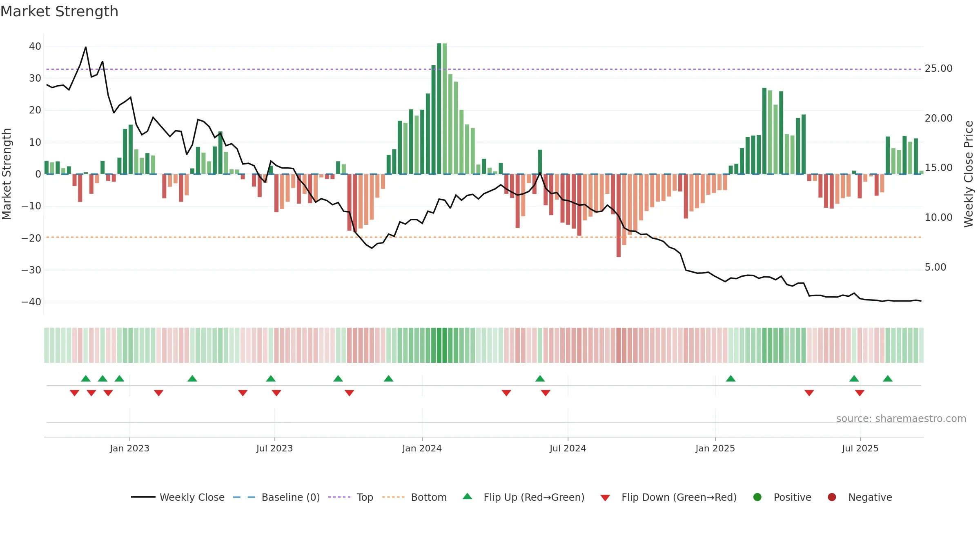Click the only green flip-up marker between Jan 2024 and Jul 2024
This screenshot has width=980, height=551.
(x=540, y=379)
